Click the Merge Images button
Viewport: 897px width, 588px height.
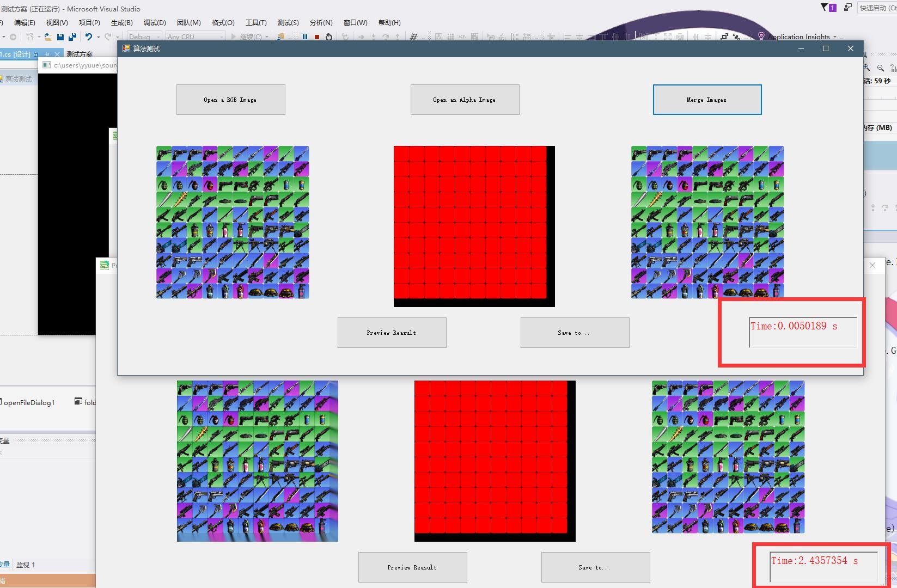click(707, 100)
